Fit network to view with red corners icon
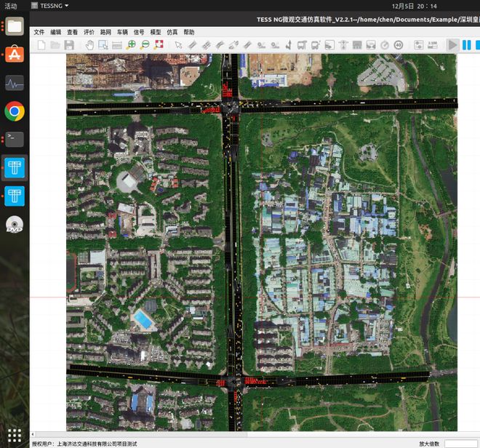The width and height of the screenshot is (480, 448). [159, 45]
